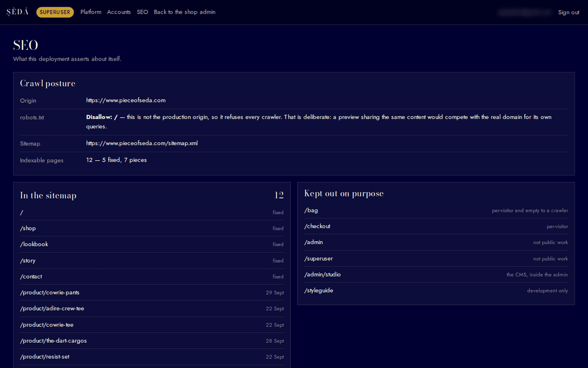Click the /story sitemap entry
The image size is (588, 368).
click(x=152, y=261)
